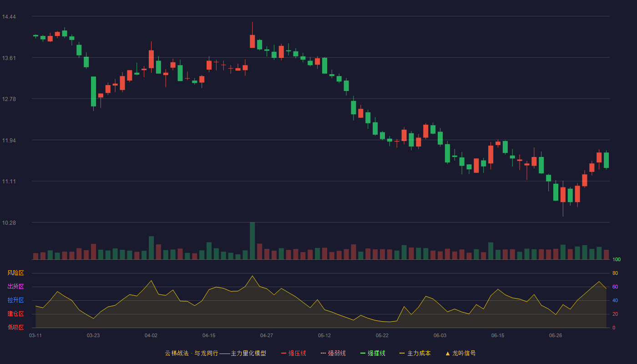
Task: Click the 03-11 date label
Action: click(x=35, y=335)
